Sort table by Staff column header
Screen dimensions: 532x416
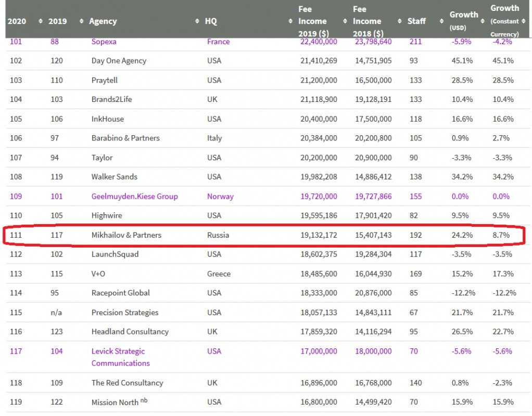click(x=416, y=21)
